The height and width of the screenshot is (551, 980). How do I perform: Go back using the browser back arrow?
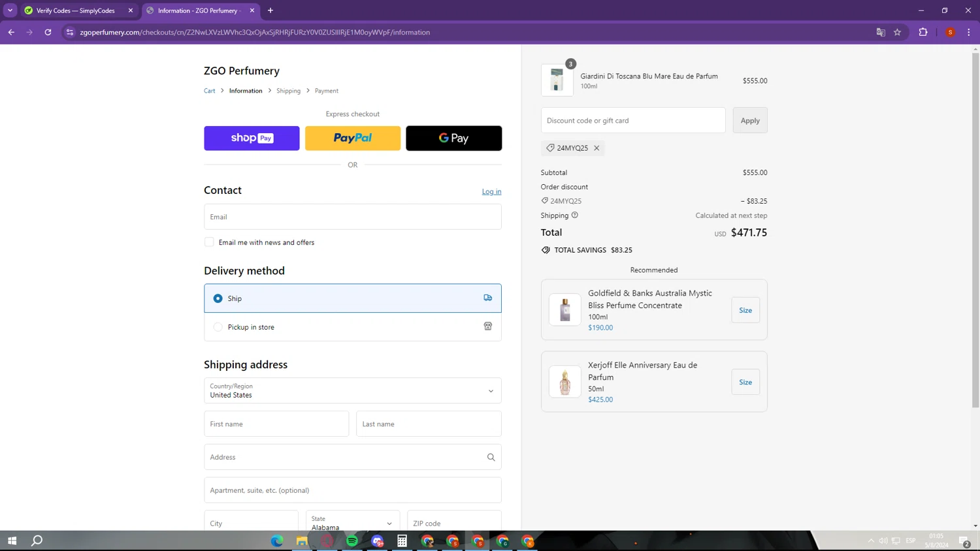(11, 32)
